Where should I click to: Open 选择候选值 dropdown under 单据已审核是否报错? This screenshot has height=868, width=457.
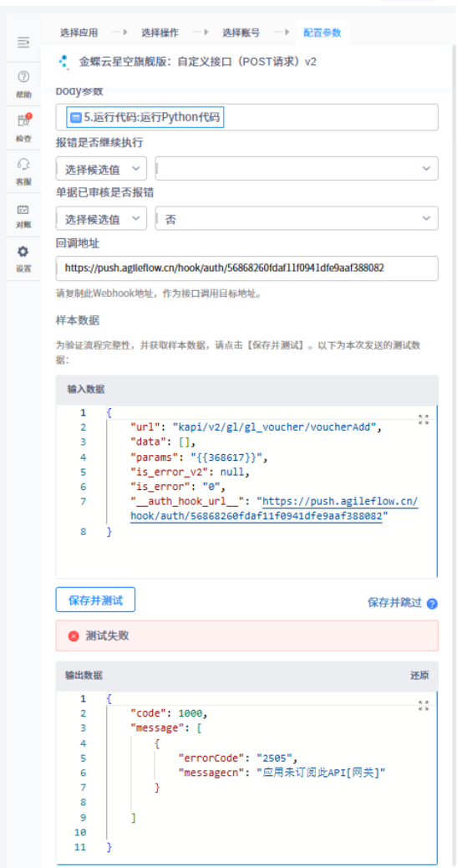click(101, 218)
